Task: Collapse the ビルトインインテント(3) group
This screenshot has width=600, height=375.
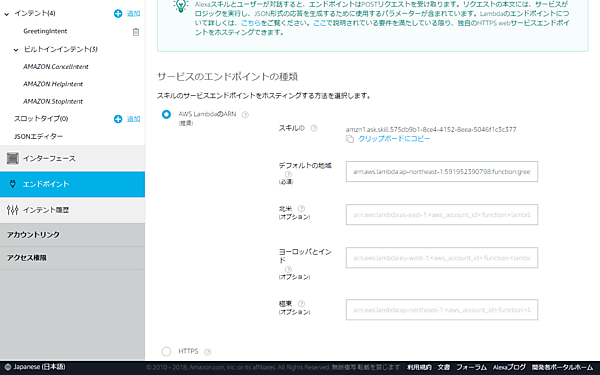Action: (16, 50)
